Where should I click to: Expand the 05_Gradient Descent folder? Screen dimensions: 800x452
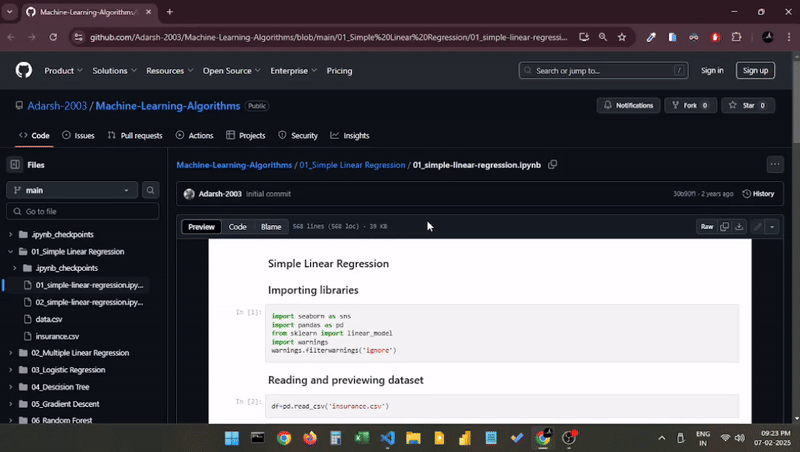pyautogui.click(x=10, y=404)
